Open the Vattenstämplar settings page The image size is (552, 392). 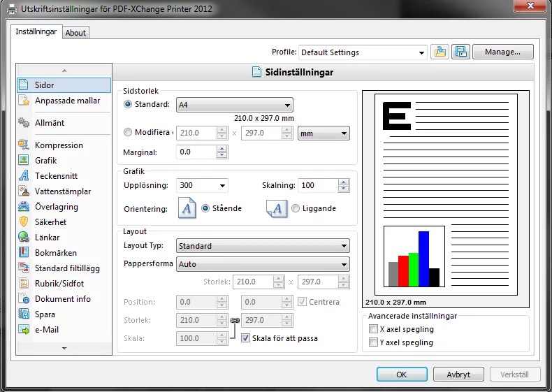(64, 191)
